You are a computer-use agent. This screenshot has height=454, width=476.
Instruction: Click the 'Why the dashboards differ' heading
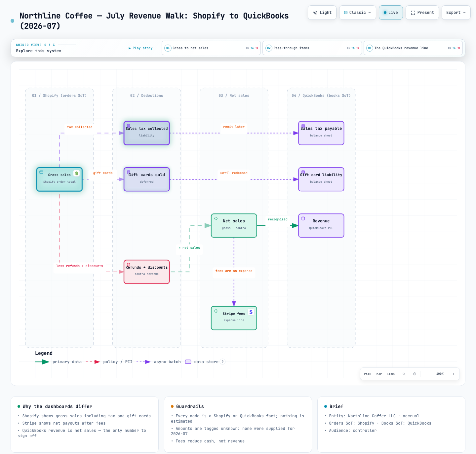point(58,407)
